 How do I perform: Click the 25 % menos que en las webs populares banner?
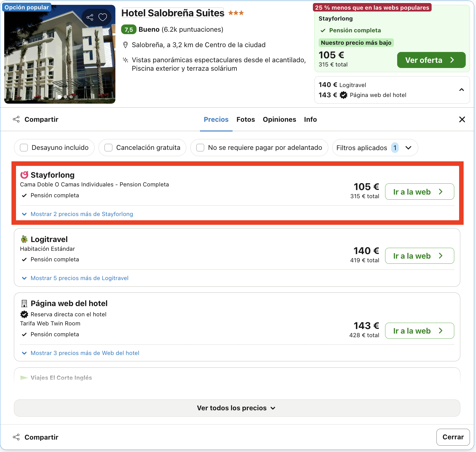(x=372, y=8)
